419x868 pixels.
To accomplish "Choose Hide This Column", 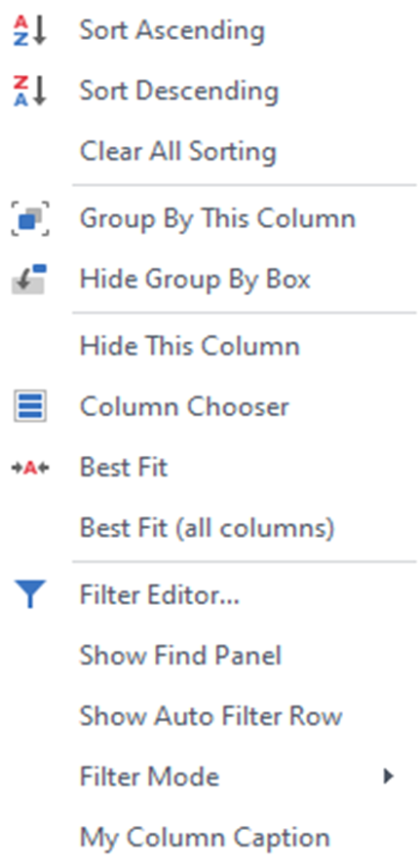I will click(190, 346).
